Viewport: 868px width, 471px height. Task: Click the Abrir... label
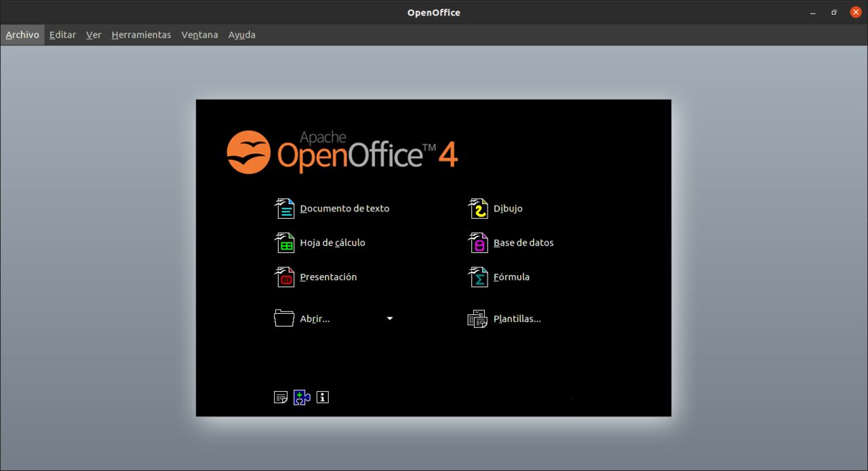tap(315, 319)
